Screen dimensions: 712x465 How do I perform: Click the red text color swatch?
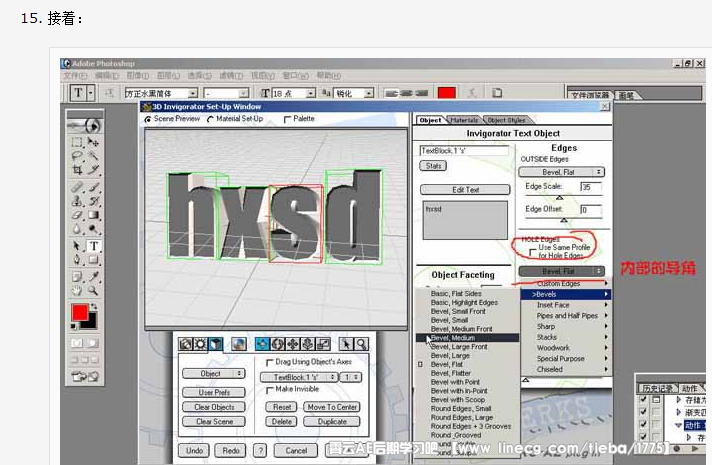(447, 93)
